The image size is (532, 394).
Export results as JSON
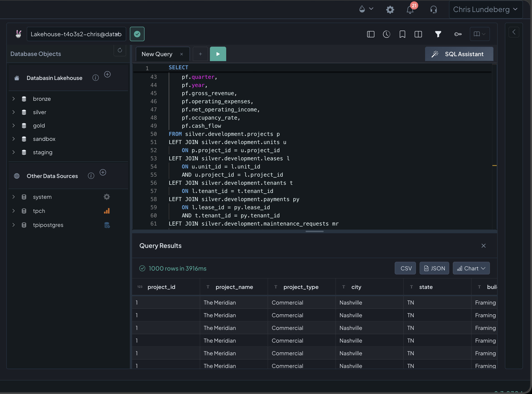coord(434,268)
